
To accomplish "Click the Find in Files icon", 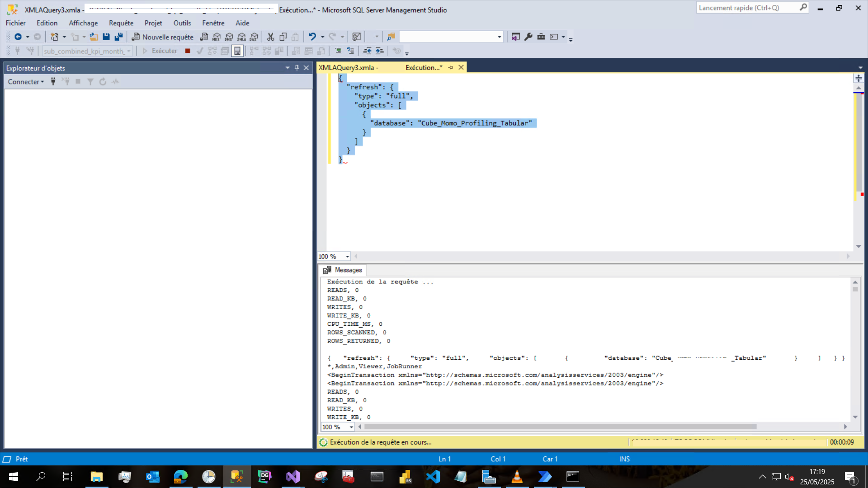I will coord(391,37).
